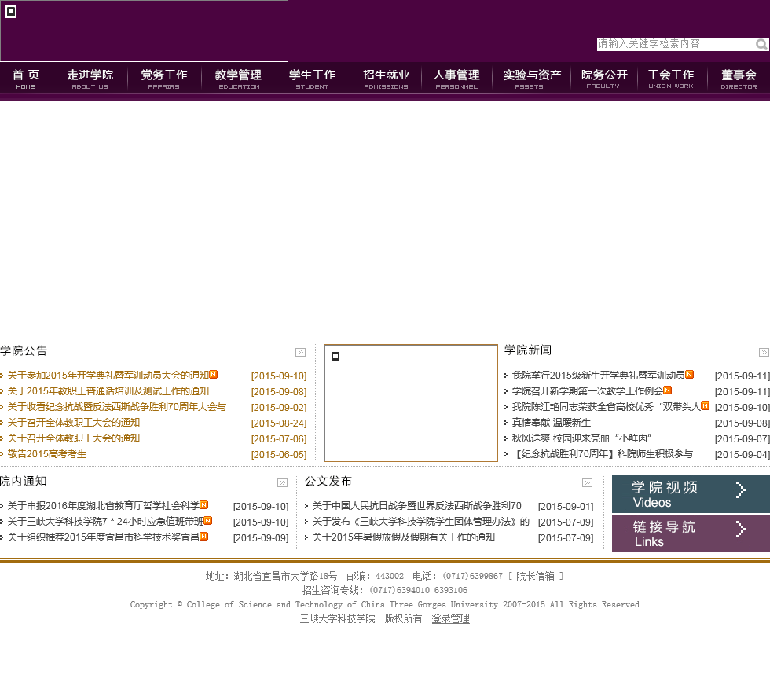
Task: Open document 关于2015年暑假放假及假期有关工作的通知
Action: coord(404,537)
